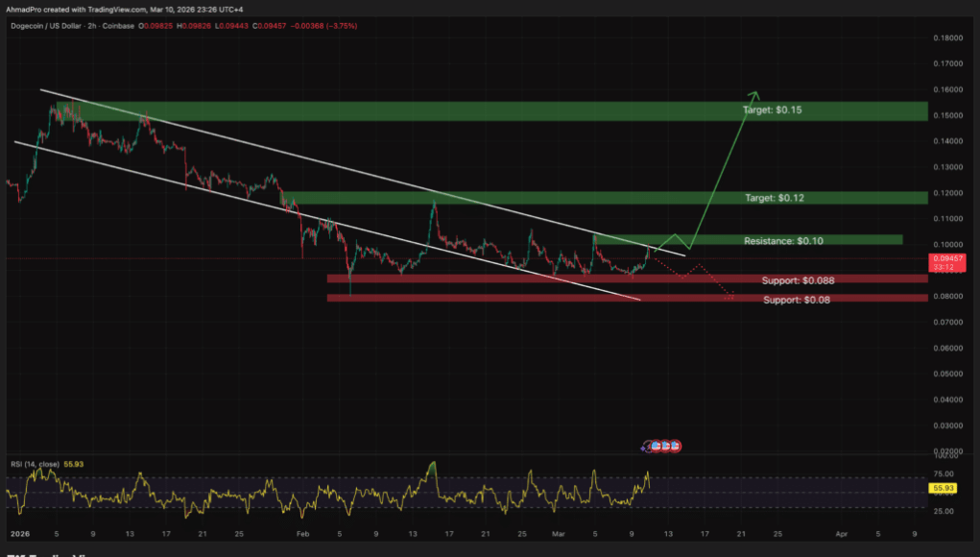980x557 pixels.
Task: Click the yellow RSI value tag 55.93
Action: [x=942, y=488]
